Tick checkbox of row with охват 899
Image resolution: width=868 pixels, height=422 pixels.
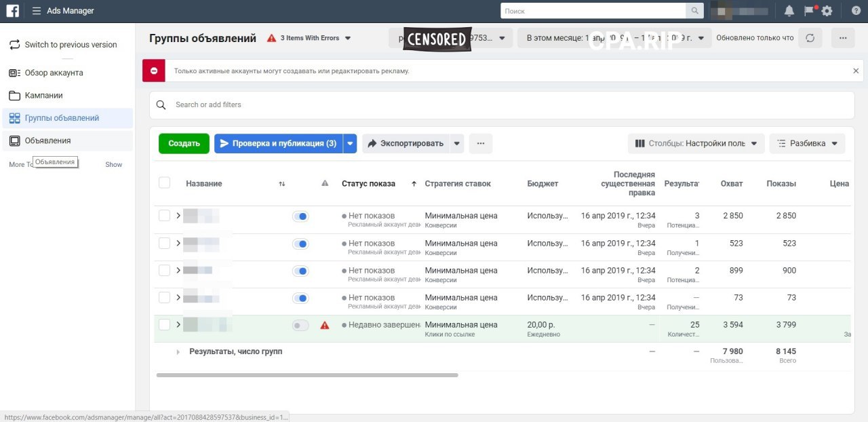point(164,270)
